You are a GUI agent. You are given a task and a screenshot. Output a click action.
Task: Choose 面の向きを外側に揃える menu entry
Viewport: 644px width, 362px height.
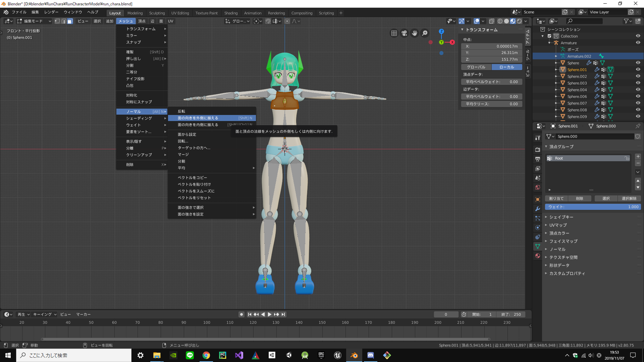pyautogui.click(x=198, y=118)
